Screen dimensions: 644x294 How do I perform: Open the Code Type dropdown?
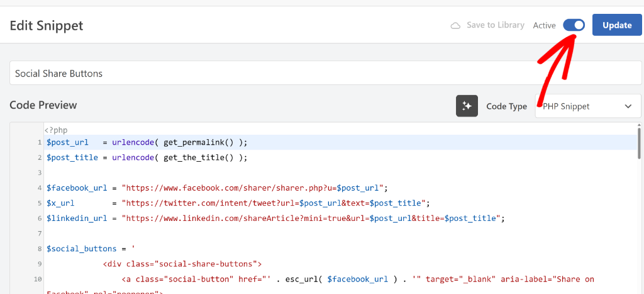pyautogui.click(x=588, y=106)
